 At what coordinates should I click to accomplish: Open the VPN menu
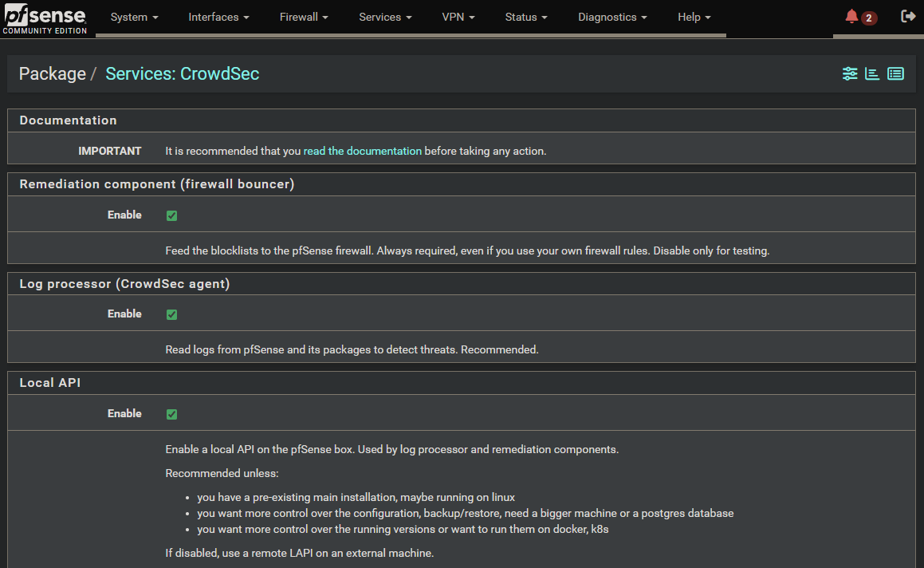point(458,18)
